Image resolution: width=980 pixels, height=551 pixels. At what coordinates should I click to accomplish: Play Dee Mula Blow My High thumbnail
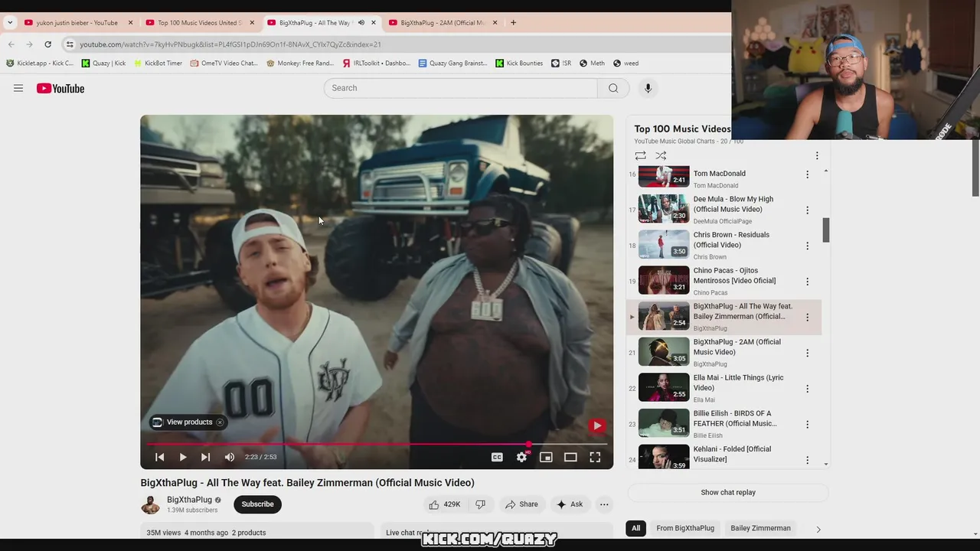click(x=664, y=208)
